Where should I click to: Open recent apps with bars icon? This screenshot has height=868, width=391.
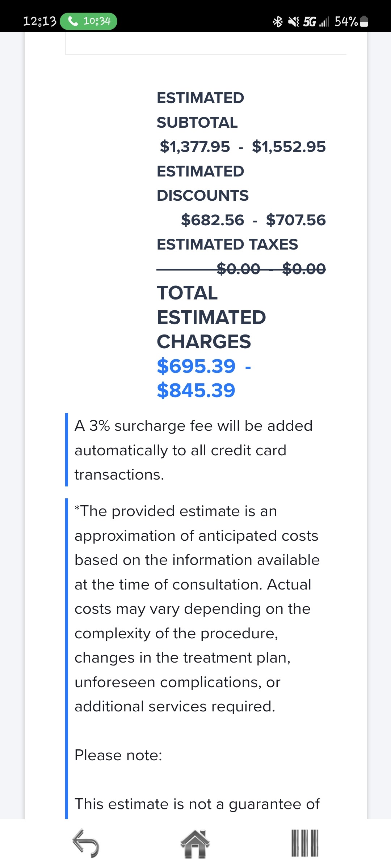coord(305,843)
